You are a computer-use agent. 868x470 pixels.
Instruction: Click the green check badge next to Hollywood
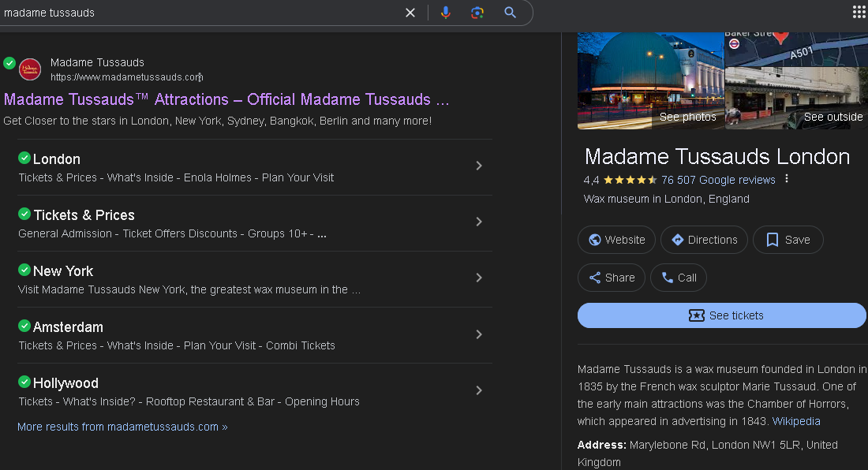24,382
